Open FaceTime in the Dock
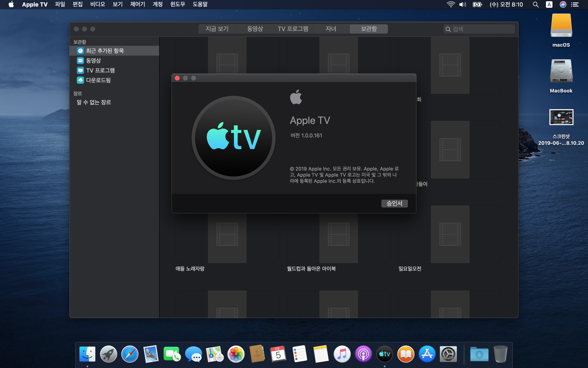588x368 pixels. 172,354
